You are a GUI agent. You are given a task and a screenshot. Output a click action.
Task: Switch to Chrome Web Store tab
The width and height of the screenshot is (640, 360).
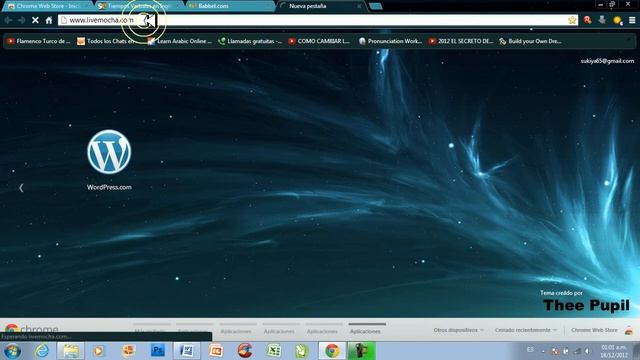tap(47, 6)
